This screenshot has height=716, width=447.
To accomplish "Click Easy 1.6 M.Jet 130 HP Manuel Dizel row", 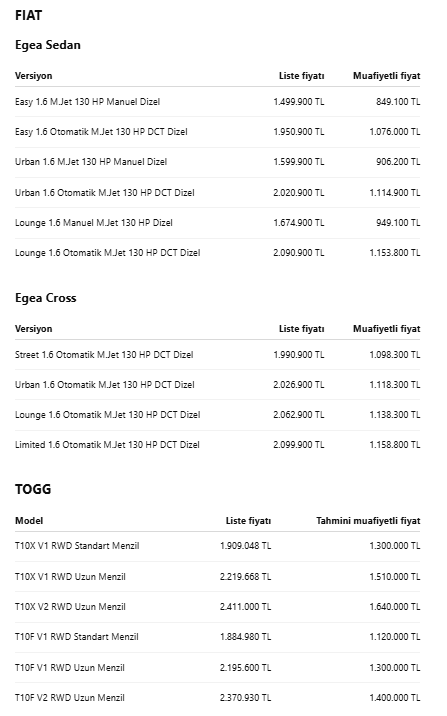I will pyautogui.click(x=217, y=102).
